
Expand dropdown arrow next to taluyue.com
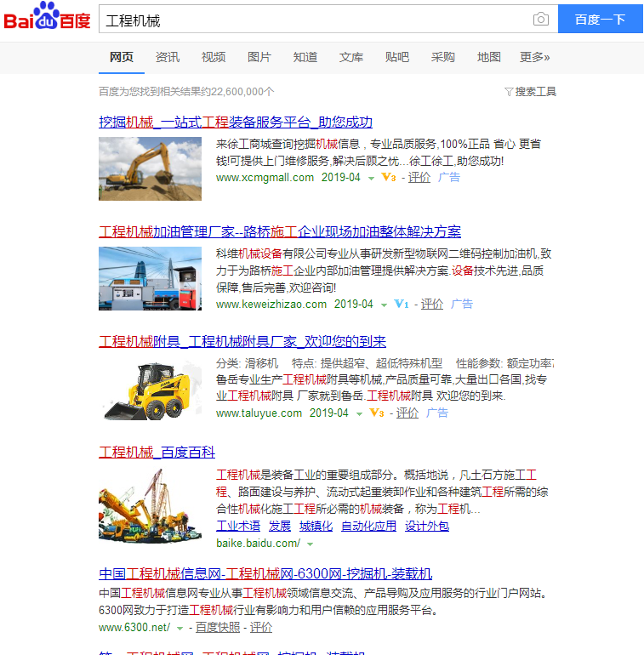pos(359,414)
